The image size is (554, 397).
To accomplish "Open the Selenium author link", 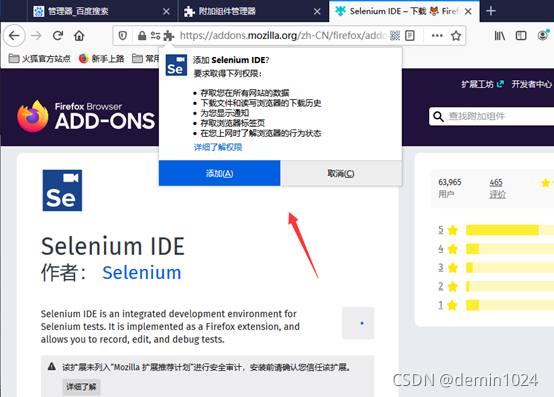I will click(x=142, y=273).
